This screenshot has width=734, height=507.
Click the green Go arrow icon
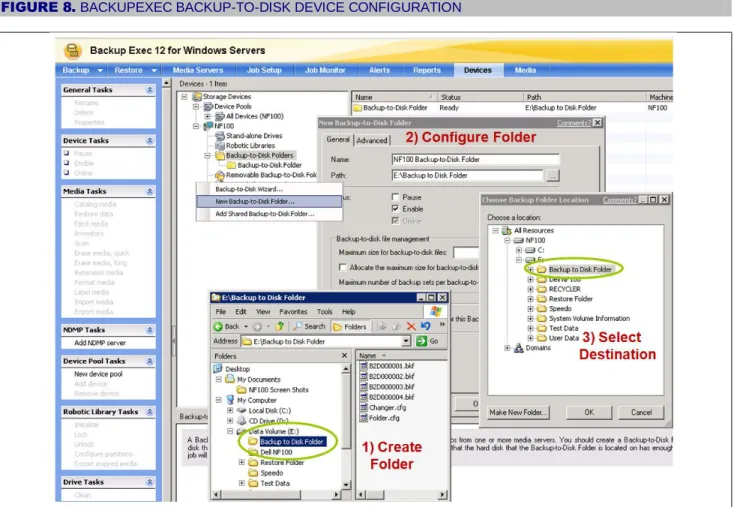pos(421,341)
